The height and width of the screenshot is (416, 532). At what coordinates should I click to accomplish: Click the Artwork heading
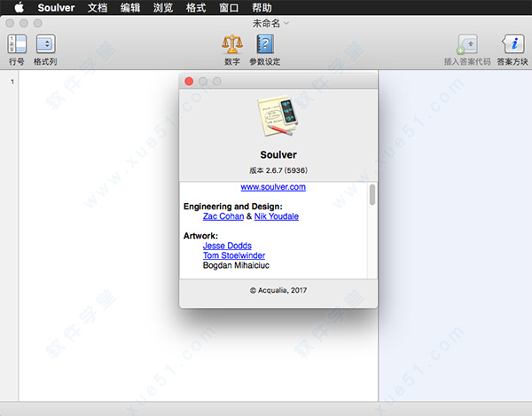pos(201,236)
